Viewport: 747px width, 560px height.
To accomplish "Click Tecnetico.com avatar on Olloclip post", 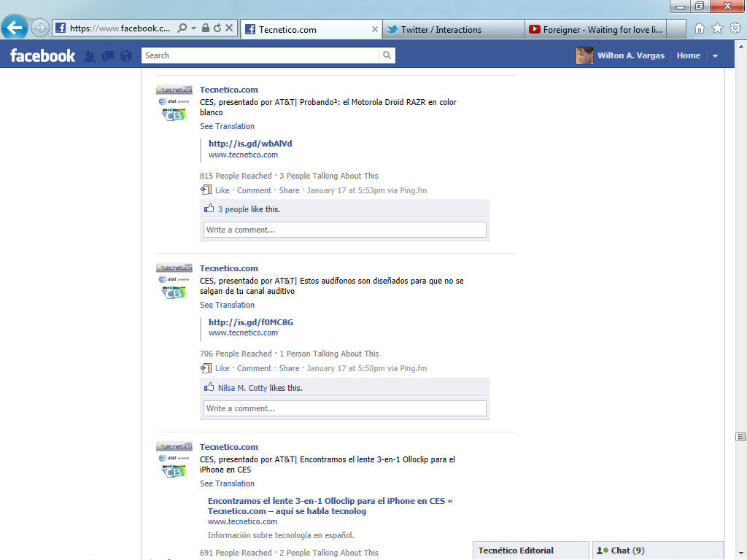I will [x=174, y=460].
